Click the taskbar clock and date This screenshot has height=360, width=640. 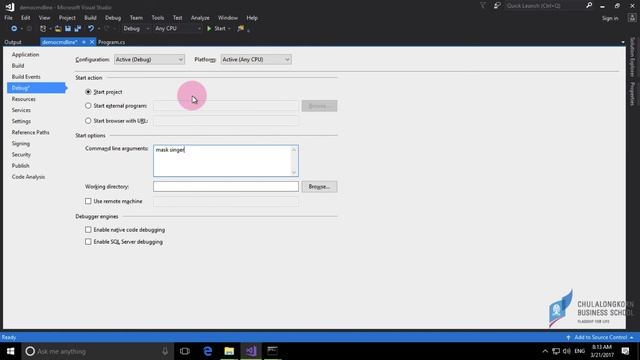click(602, 351)
